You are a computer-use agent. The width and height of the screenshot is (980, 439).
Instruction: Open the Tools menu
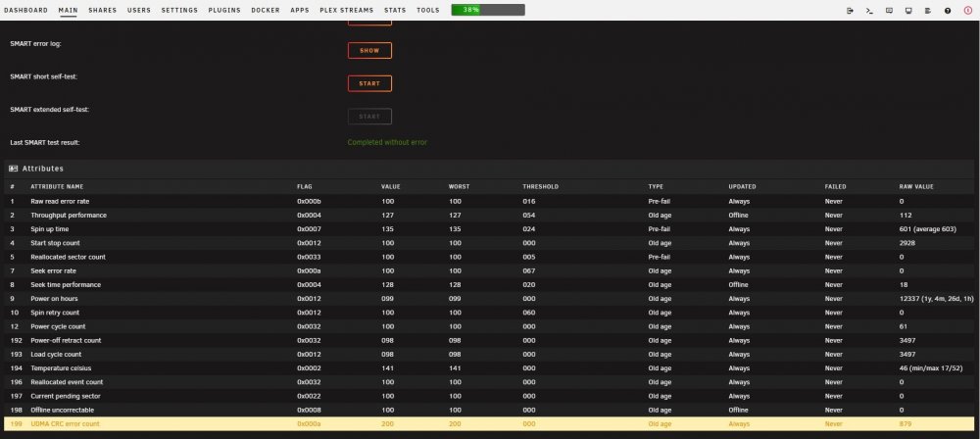(428, 11)
